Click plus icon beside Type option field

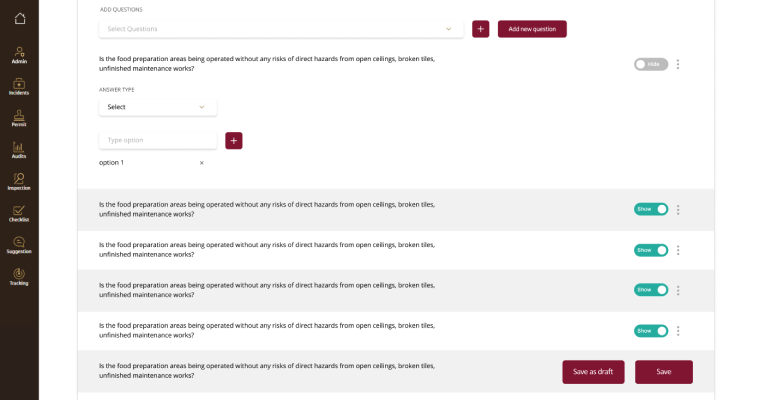[x=234, y=141]
